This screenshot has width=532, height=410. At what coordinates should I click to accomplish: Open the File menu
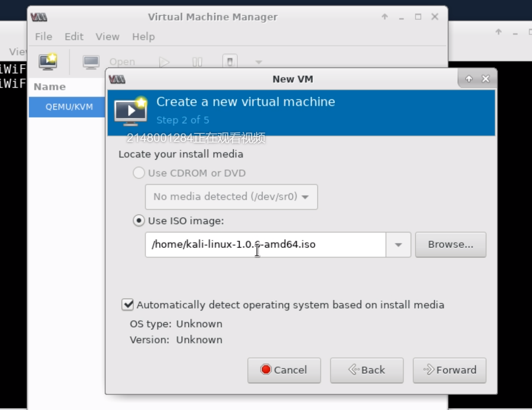tap(43, 37)
